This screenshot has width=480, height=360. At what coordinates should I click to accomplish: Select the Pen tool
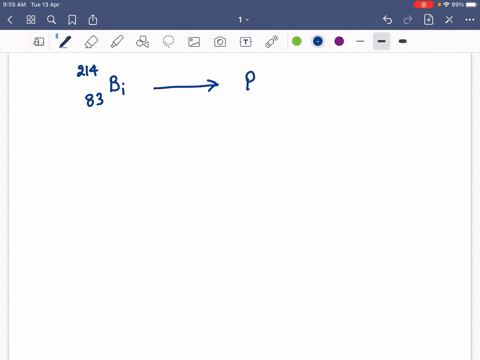tap(64, 42)
